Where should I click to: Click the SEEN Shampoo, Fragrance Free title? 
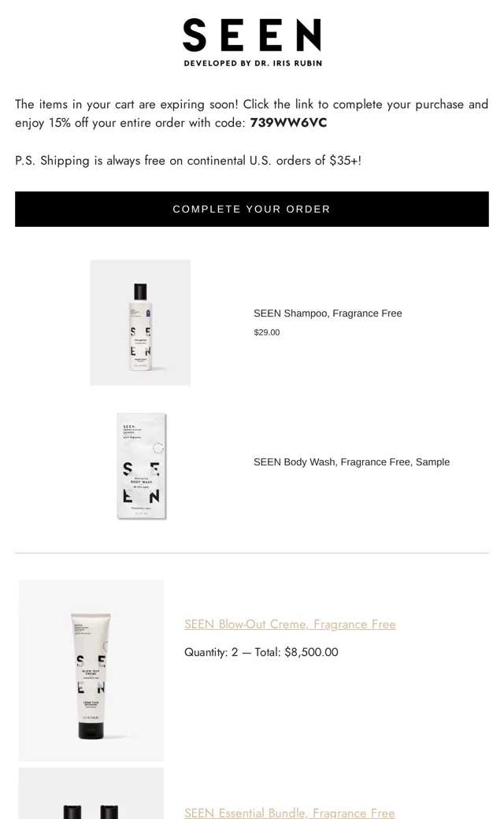pos(328,313)
